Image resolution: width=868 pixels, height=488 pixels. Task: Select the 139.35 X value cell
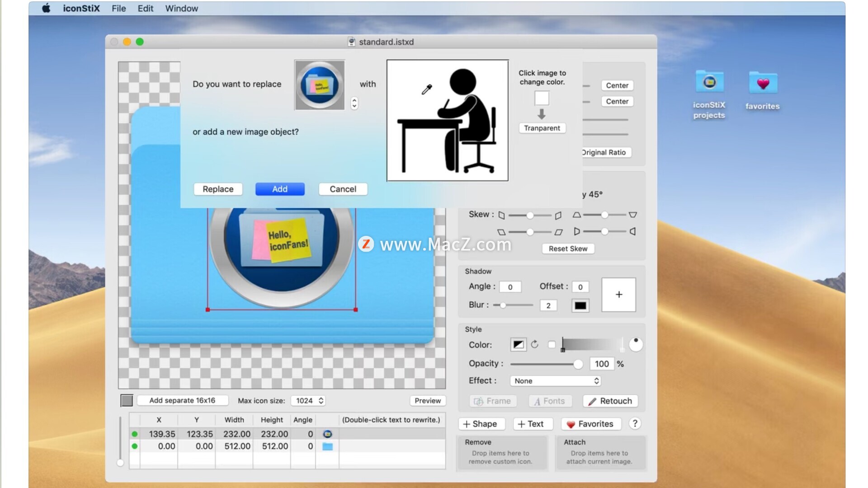[x=159, y=434]
